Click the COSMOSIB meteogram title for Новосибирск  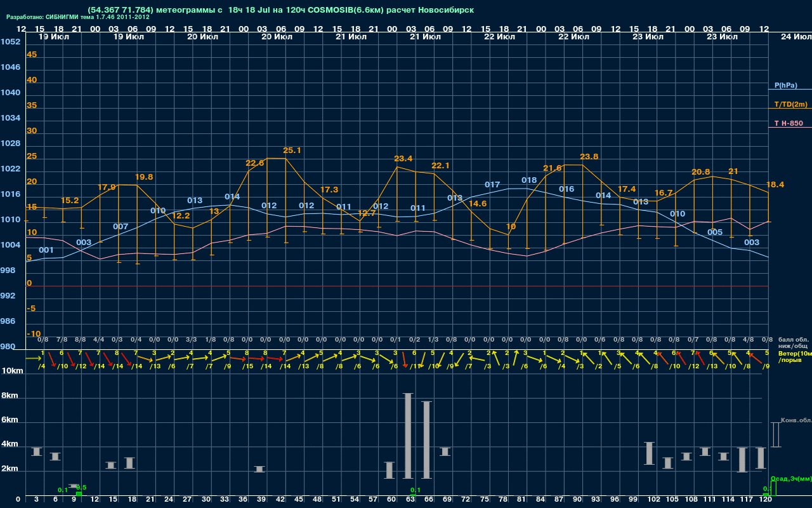click(281, 10)
